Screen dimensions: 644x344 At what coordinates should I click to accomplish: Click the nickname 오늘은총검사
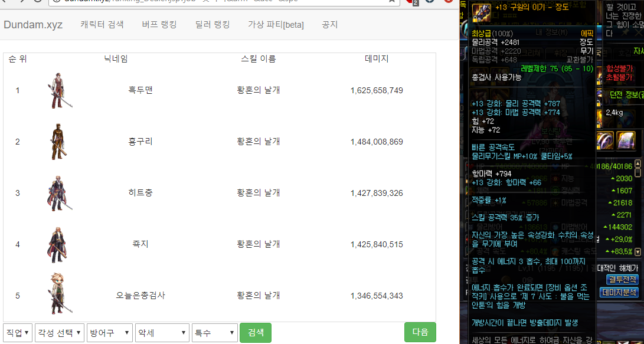click(140, 296)
